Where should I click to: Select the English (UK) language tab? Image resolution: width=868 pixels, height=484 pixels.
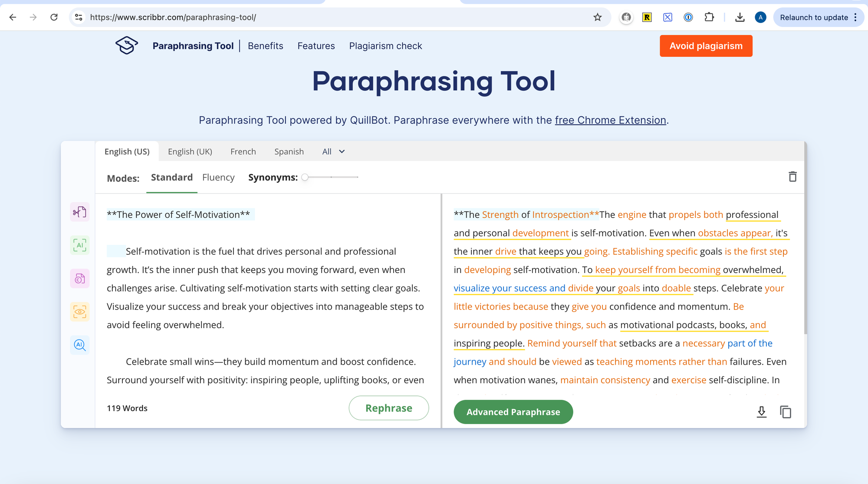190,151
